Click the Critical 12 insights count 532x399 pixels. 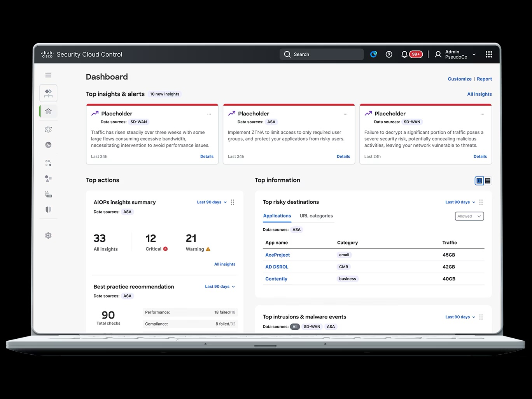pyautogui.click(x=157, y=242)
